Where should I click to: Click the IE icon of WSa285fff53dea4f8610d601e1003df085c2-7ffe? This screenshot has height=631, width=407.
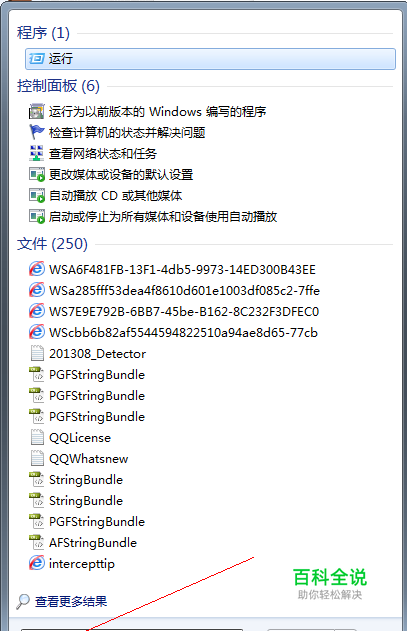tap(37, 290)
